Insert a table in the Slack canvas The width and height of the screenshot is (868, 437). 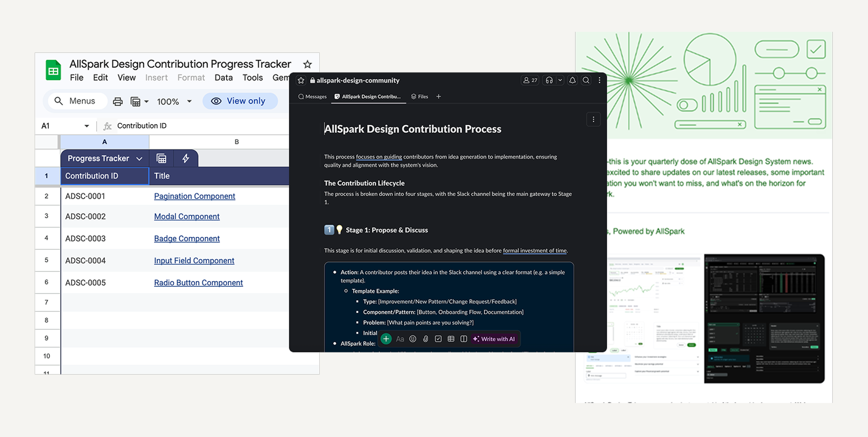(451, 339)
